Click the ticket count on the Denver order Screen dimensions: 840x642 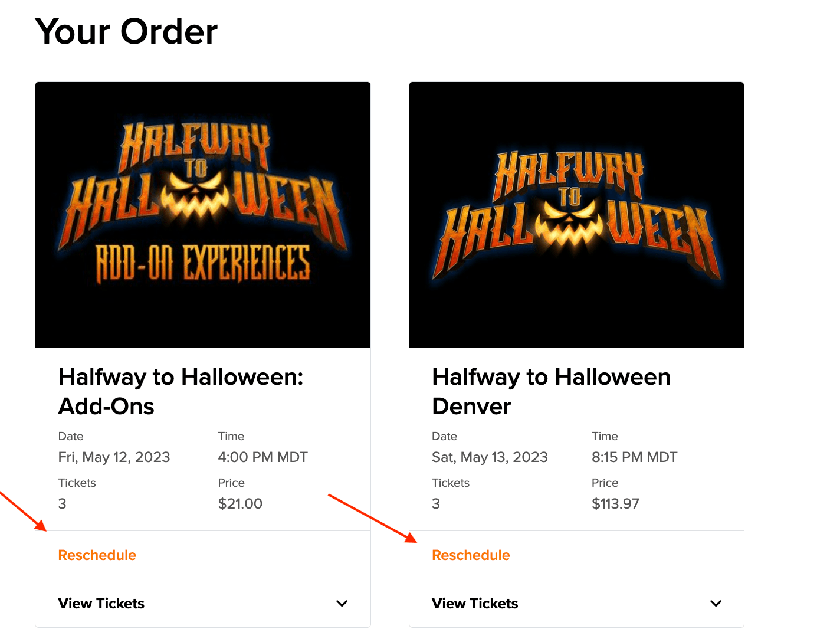[x=436, y=503]
